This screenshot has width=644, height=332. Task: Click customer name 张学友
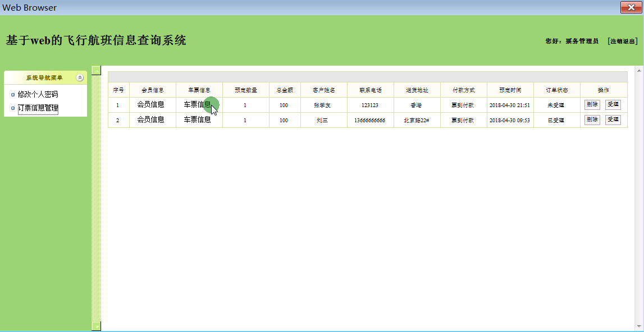point(322,105)
